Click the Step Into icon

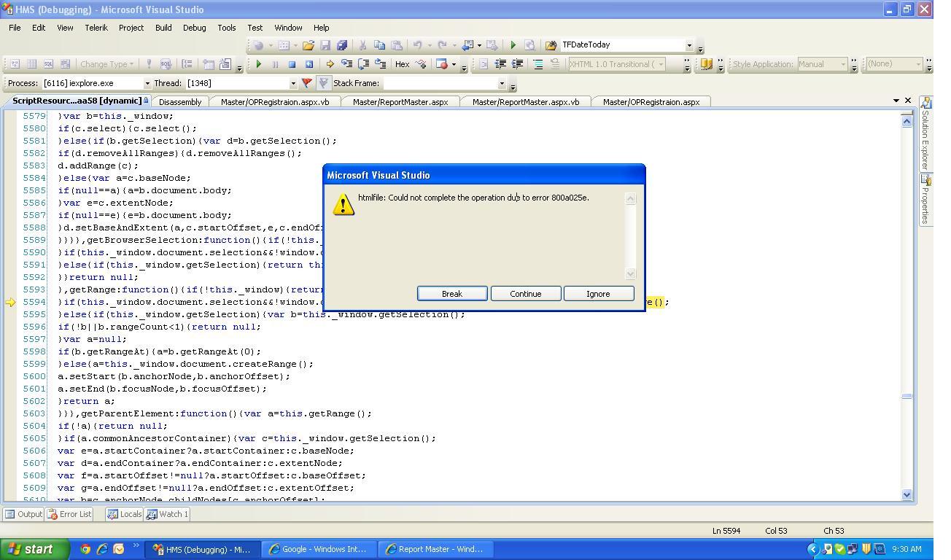pyautogui.click(x=346, y=64)
